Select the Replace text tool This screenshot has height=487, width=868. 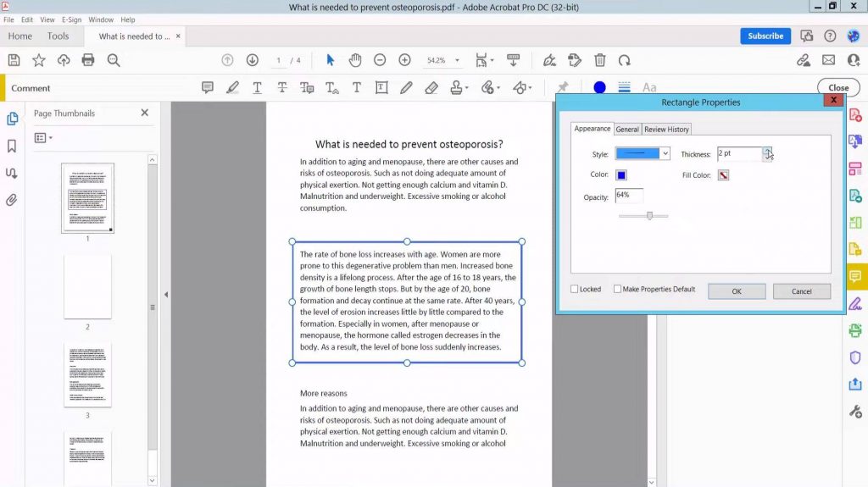(x=307, y=87)
